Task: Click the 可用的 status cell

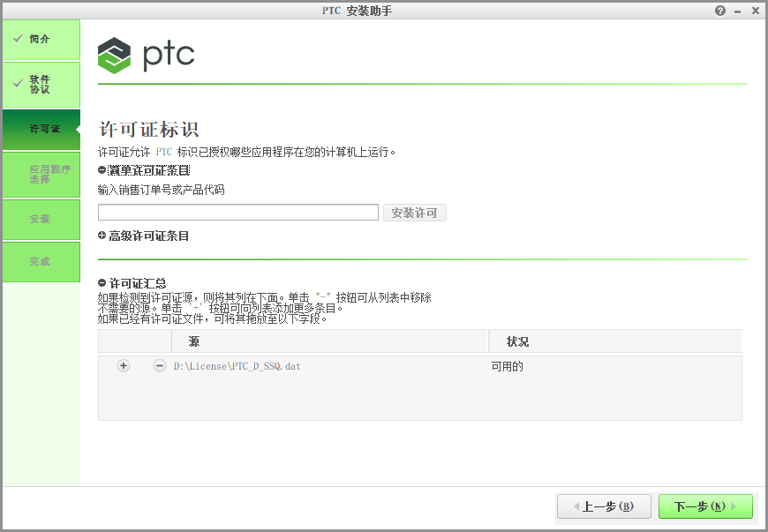Action: coord(507,366)
